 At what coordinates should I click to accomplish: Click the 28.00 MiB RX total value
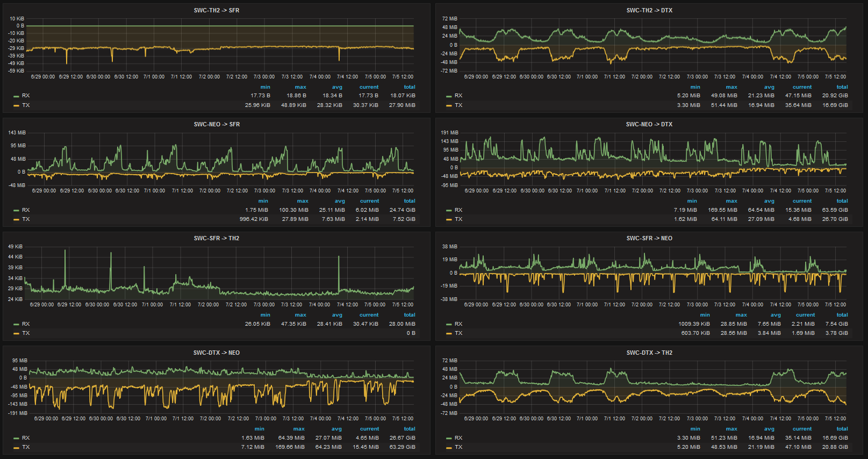(402, 324)
